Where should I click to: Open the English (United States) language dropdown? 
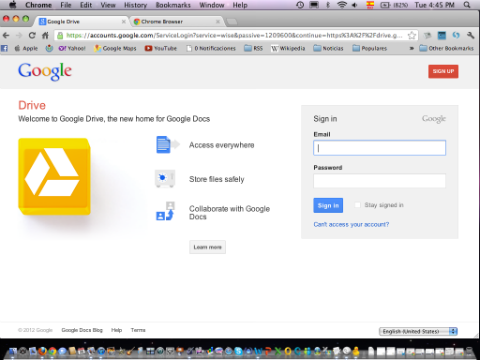pyautogui.click(x=418, y=331)
